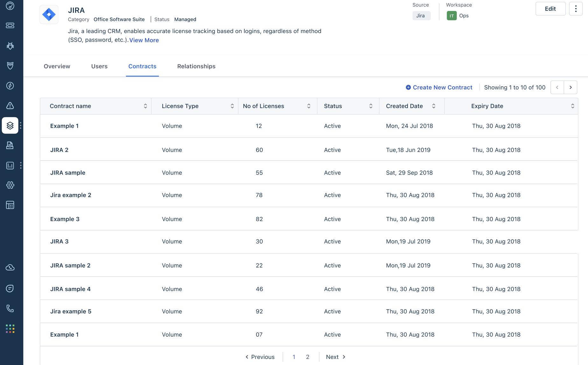Viewport: 588px width, 365px height.
Task: Open the lightning bolt releases icon
Action: 10,86
